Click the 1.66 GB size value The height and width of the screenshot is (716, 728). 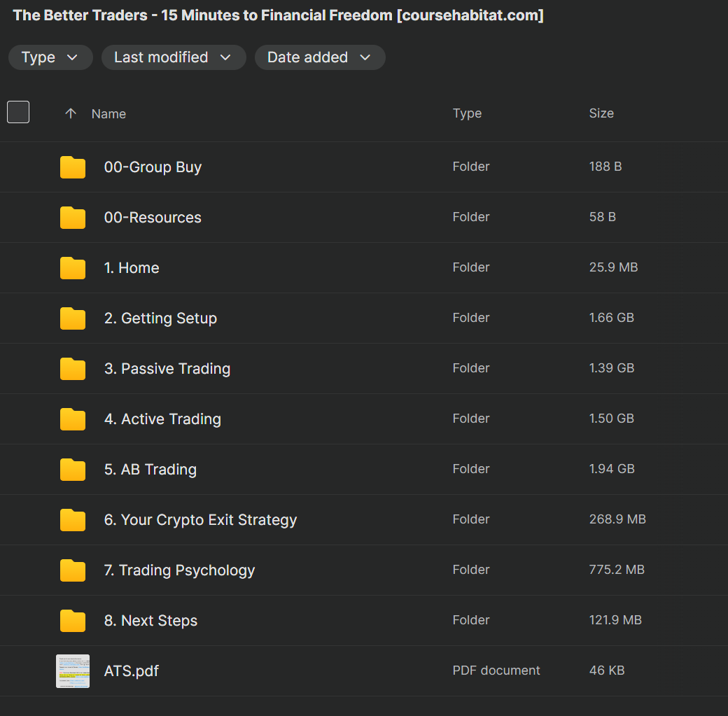pyautogui.click(x=612, y=318)
